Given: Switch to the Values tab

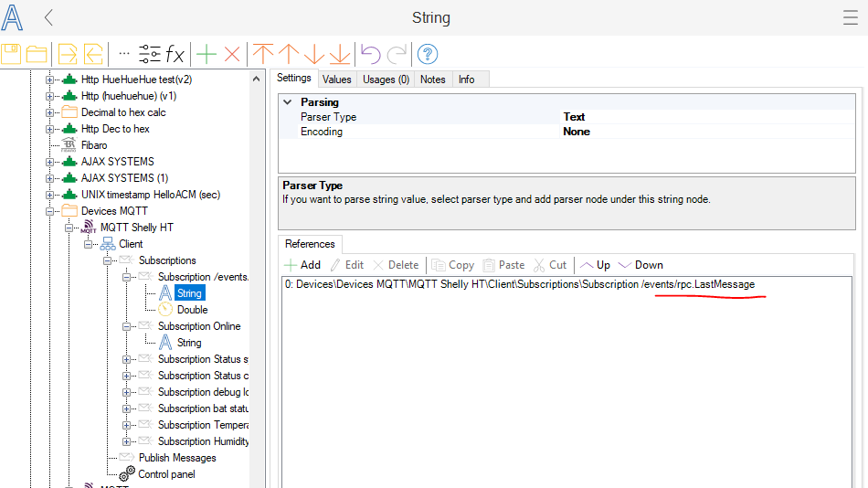Looking at the screenshot, I should coord(336,80).
